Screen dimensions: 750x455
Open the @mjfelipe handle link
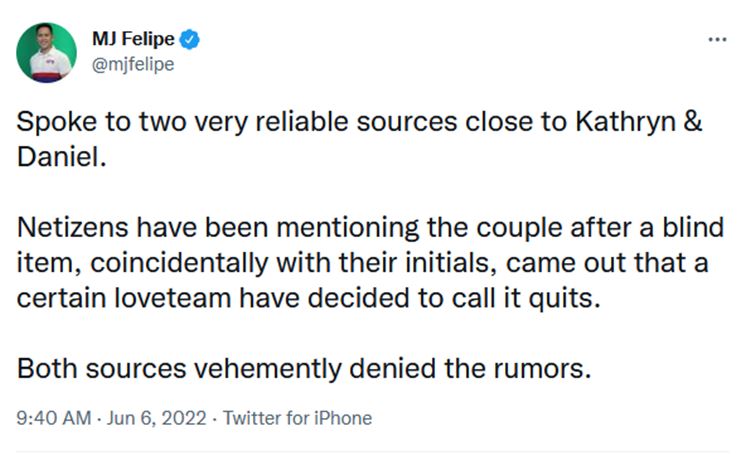point(133,64)
